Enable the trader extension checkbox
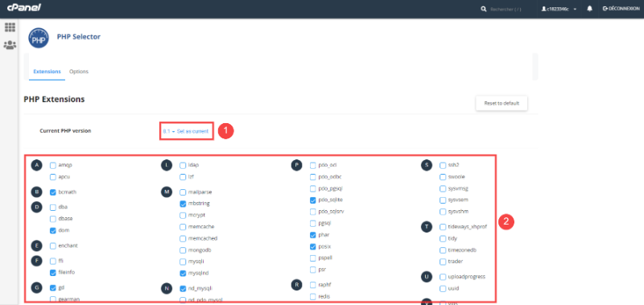Viewport: 644px width, 305px height. click(x=443, y=262)
